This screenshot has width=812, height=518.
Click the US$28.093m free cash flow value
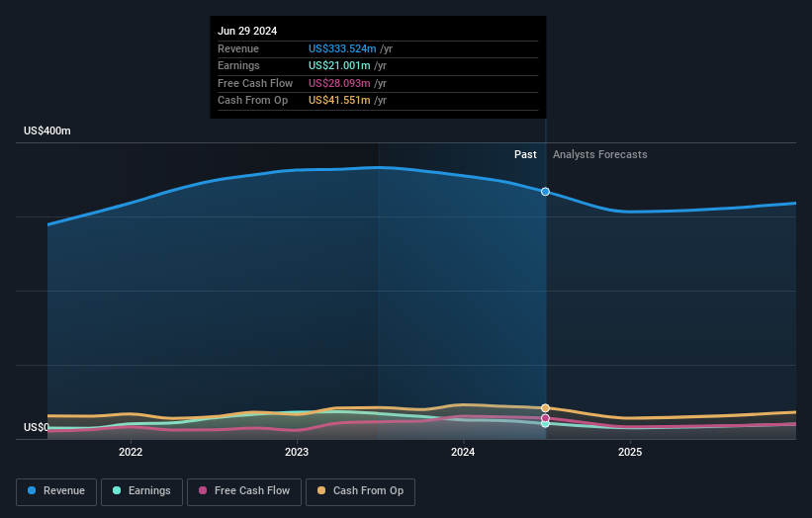[339, 83]
